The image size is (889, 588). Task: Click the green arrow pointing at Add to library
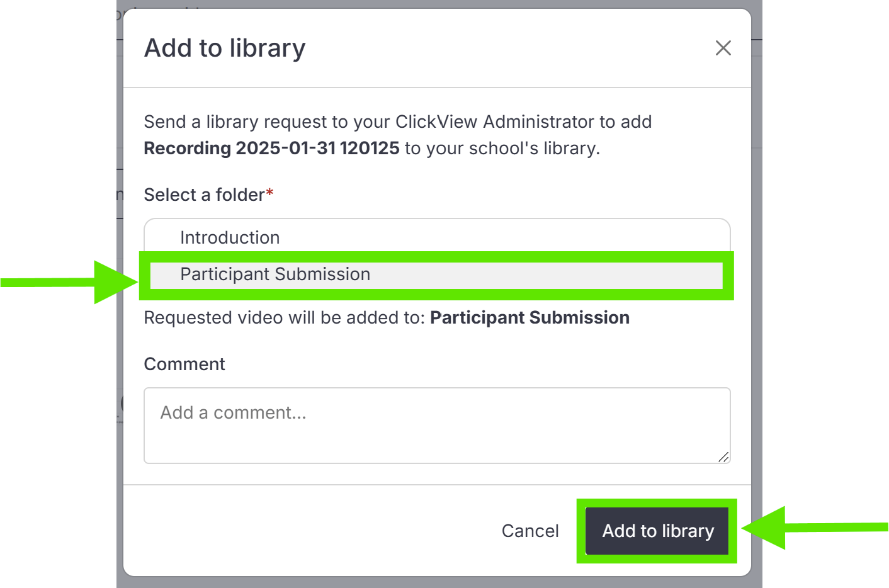point(815,528)
